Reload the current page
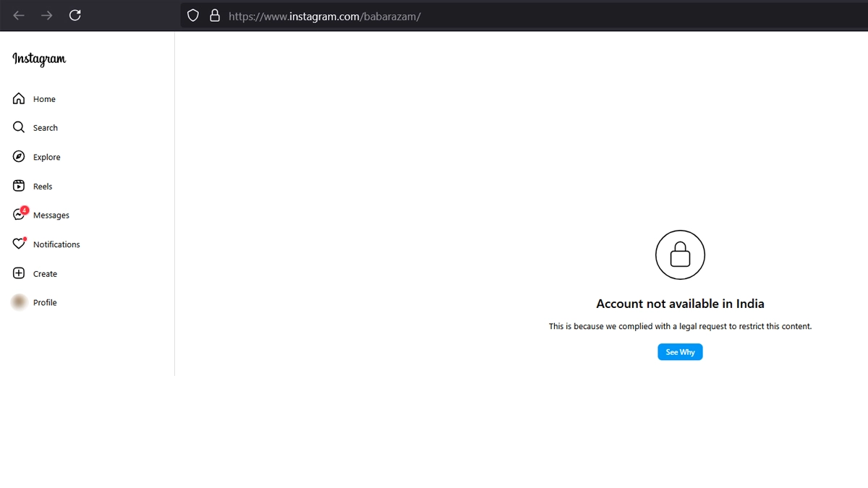The image size is (868, 488). tap(75, 15)
